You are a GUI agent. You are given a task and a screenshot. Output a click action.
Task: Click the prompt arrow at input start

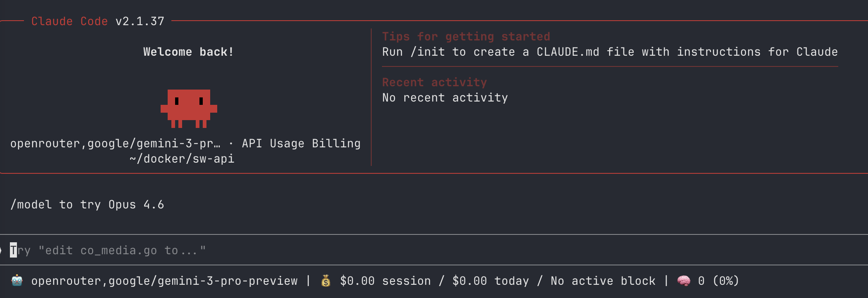[x=1, y=250]
